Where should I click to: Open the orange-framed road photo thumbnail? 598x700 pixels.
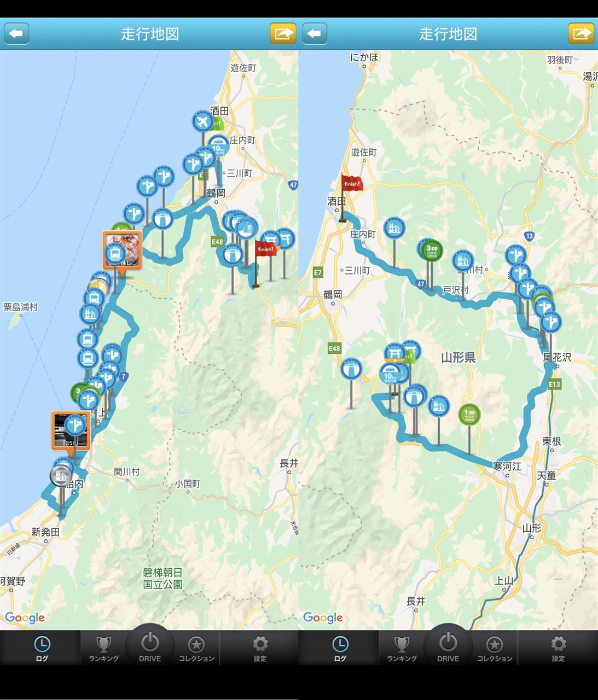[71, 430]
